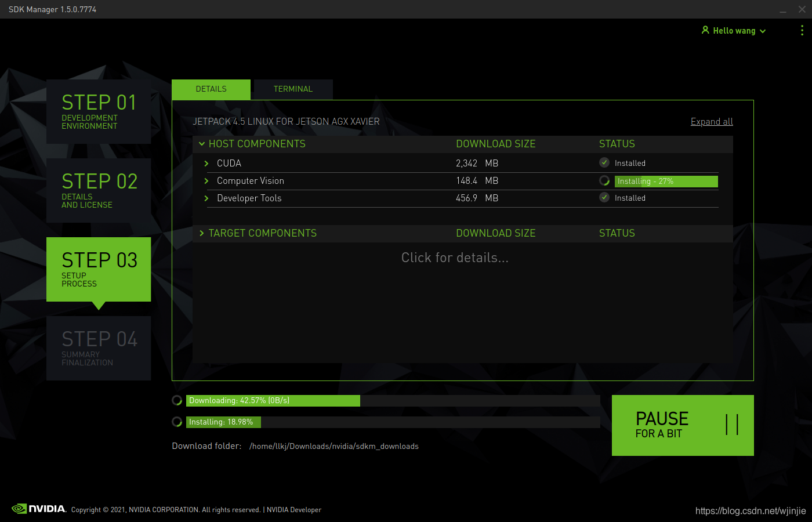Click the installing progress spinner icon
The height and width of the screenshot is (522, 812).
177,422
